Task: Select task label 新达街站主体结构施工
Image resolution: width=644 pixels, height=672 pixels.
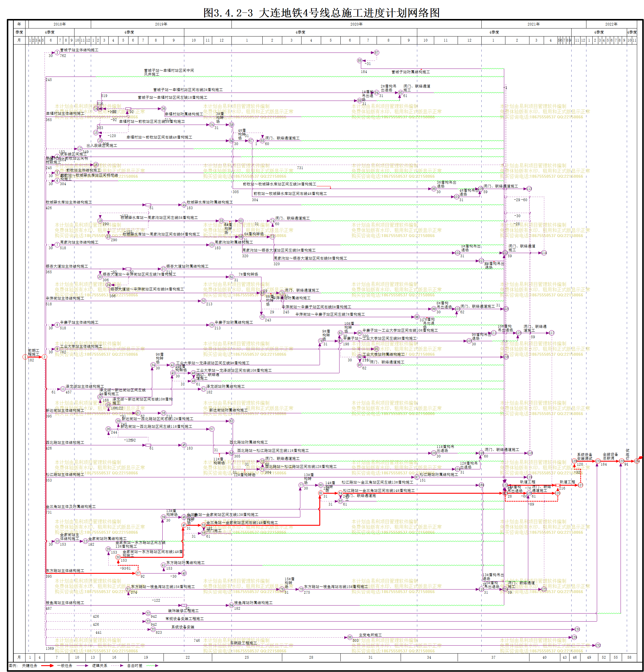Action: (65, 410)
